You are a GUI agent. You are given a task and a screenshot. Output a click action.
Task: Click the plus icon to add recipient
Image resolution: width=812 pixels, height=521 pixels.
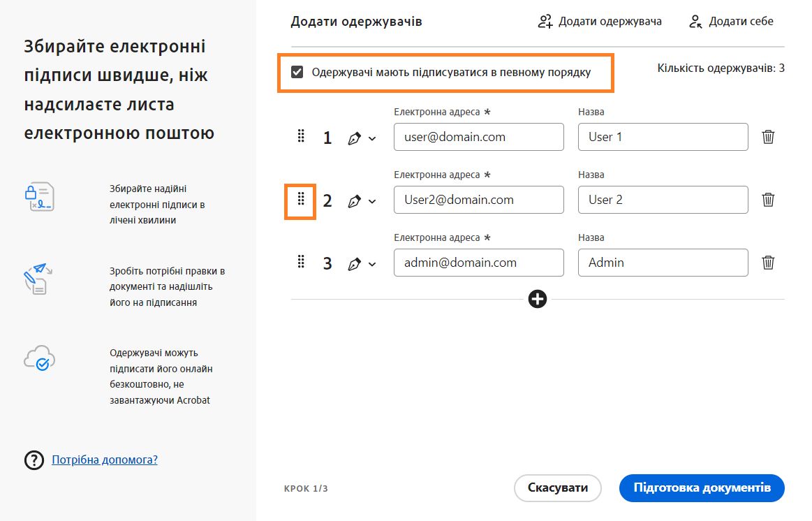(538, 299)
